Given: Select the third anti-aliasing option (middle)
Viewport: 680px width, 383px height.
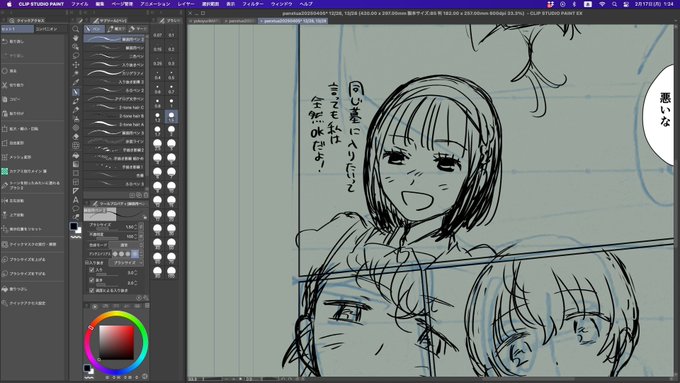Looking at the screenshot, I should [x=128, y=254].
